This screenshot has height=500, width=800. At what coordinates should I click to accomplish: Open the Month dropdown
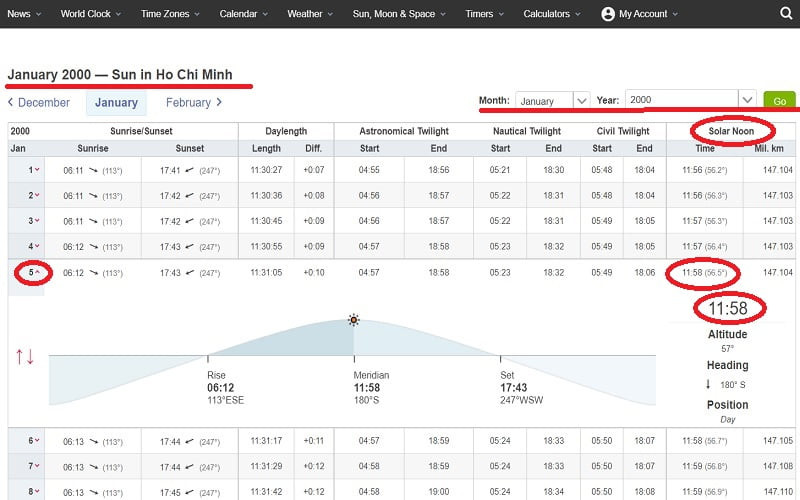552,101
